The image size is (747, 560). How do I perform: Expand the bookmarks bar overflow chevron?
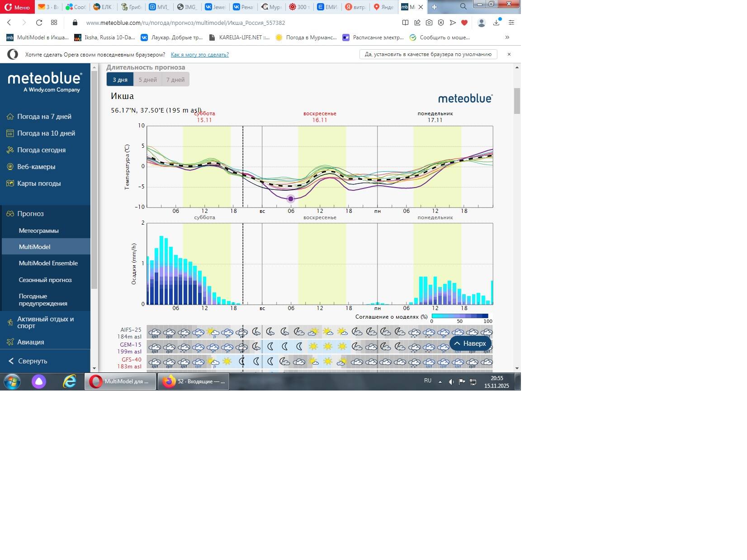pyautogui.click(x=507, y=38)
